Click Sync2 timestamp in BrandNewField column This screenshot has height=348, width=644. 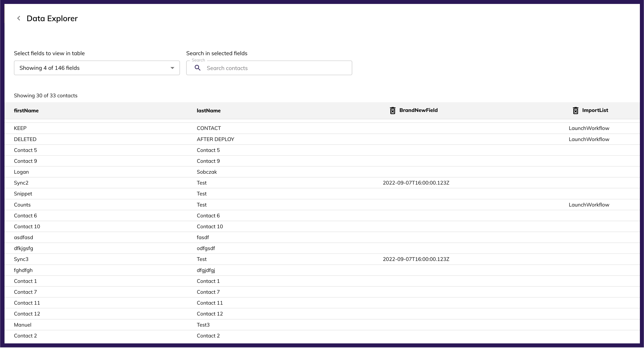point(416,183)
